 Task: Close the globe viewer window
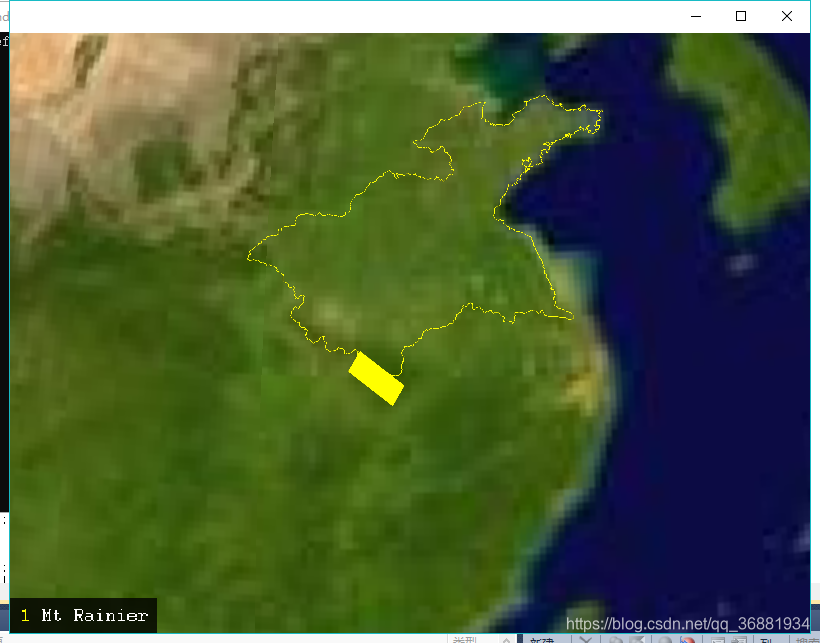click(787, 16)
